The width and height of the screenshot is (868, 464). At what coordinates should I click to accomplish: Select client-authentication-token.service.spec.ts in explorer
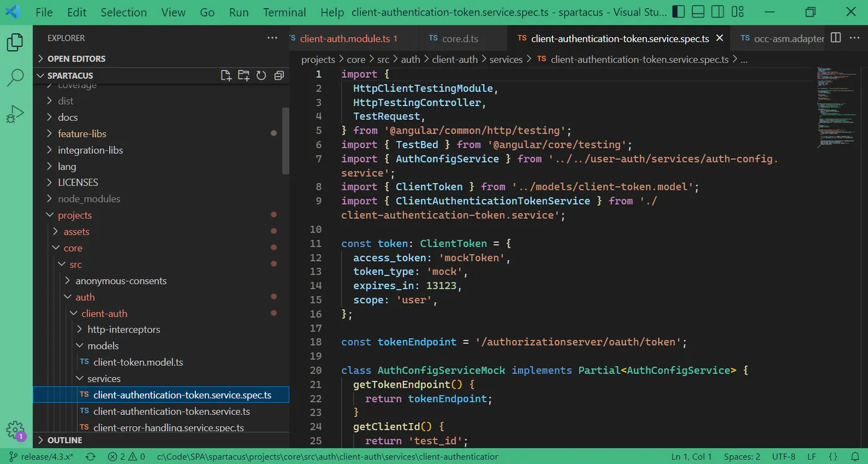pyautogui.click(x=161, y=395)
